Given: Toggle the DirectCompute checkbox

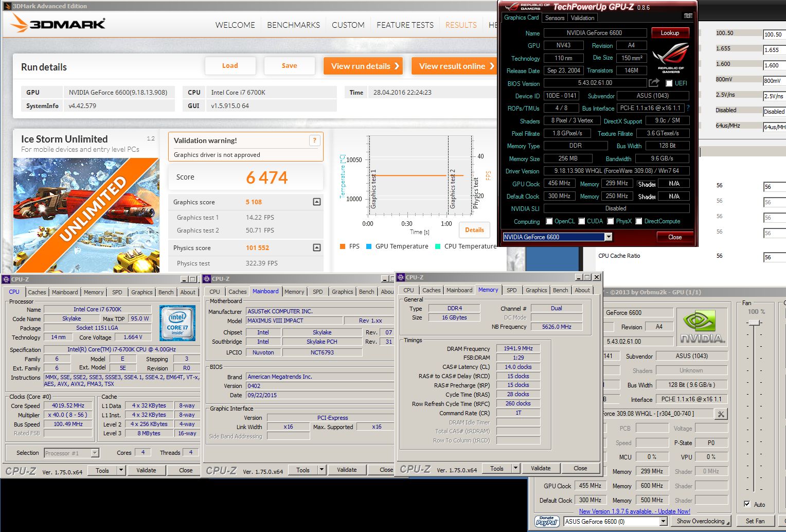Looking at the screenshot, I should 639,221.
